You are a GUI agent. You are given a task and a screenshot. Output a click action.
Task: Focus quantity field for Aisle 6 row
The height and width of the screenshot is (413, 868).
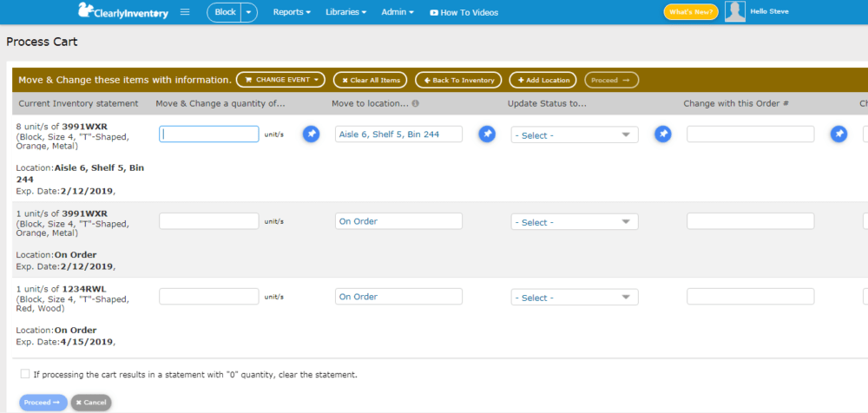click(208, 134)
